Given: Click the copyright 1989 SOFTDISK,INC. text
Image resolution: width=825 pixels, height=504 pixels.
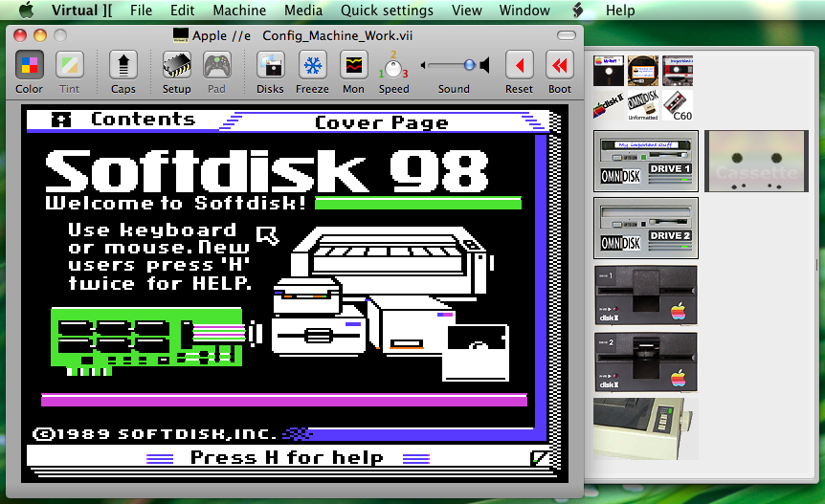Looking at the screenshot, I should coord(154,434).
